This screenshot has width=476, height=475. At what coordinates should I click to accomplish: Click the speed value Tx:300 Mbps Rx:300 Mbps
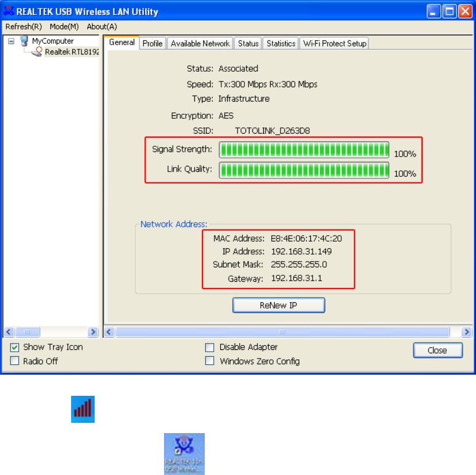click(268, 84)
